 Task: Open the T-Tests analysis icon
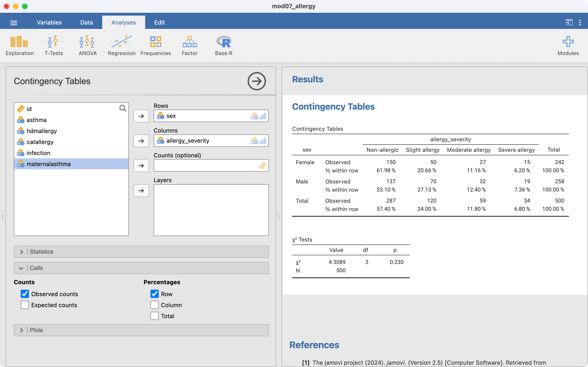tap(54, 46)
